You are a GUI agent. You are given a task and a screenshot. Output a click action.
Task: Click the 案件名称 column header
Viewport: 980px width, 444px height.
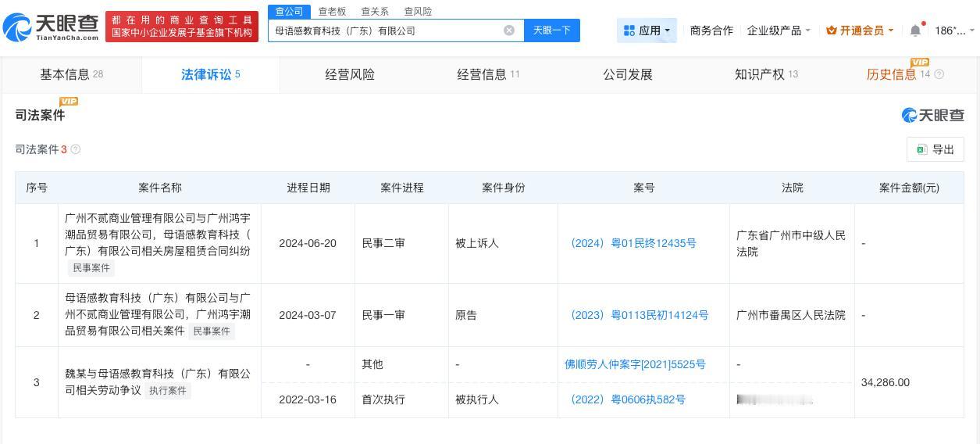(x=160, y=188)
